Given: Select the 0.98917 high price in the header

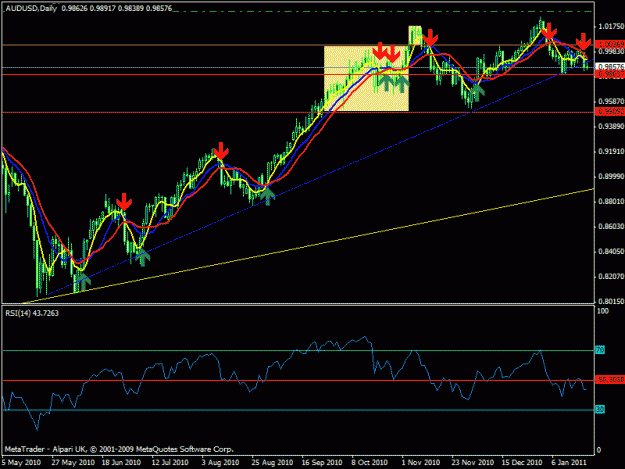Looking at the screenshot, I should pyautogui.click(x=102, y=8).
